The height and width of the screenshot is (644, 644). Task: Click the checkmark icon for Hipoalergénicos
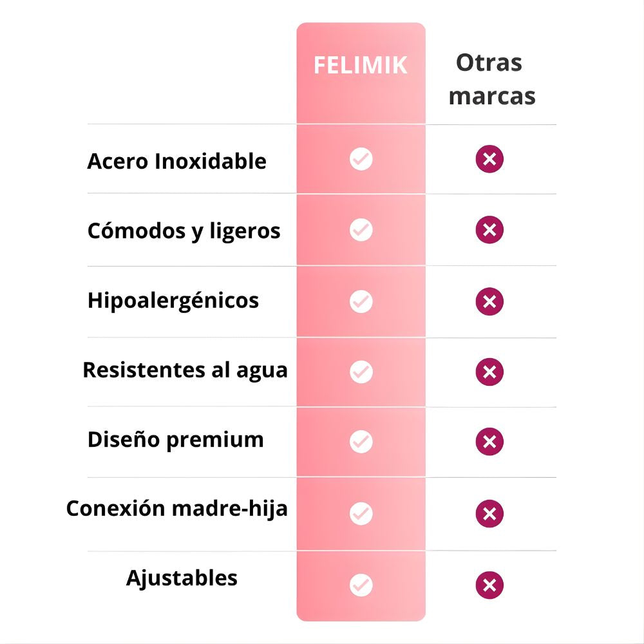[x=361, y=301]
